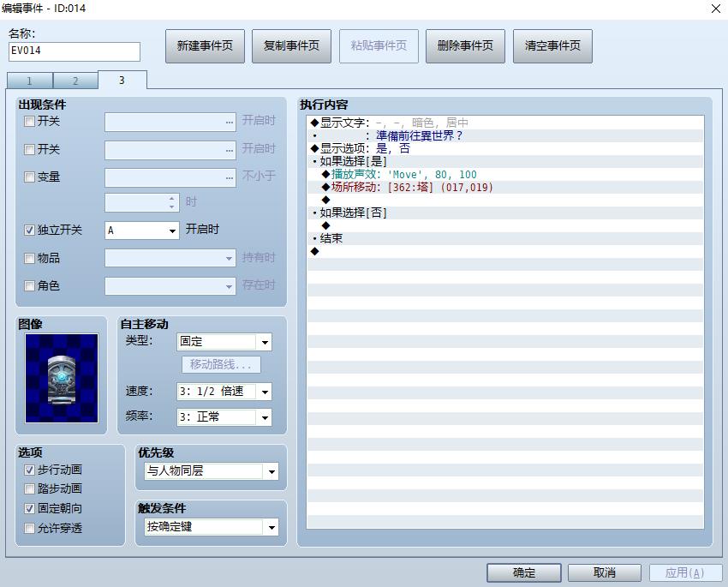Open the 优先级 priority dropdown

pos(212,471)
